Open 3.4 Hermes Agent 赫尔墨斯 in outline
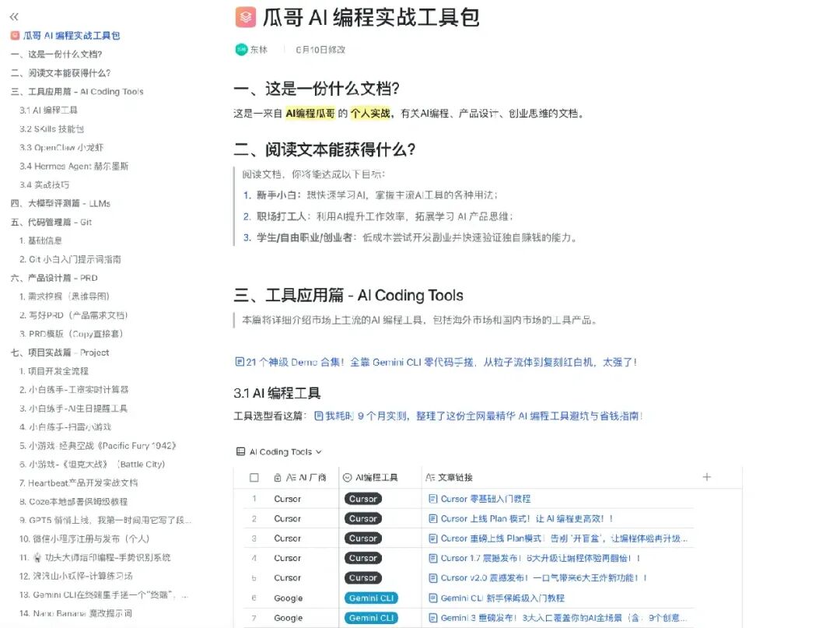840x628 pixels. pos(74,166)
